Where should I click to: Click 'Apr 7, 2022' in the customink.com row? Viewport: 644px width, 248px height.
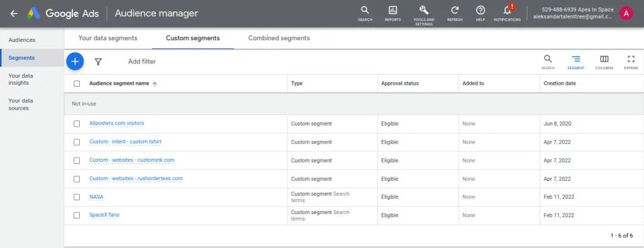[557, 161]
